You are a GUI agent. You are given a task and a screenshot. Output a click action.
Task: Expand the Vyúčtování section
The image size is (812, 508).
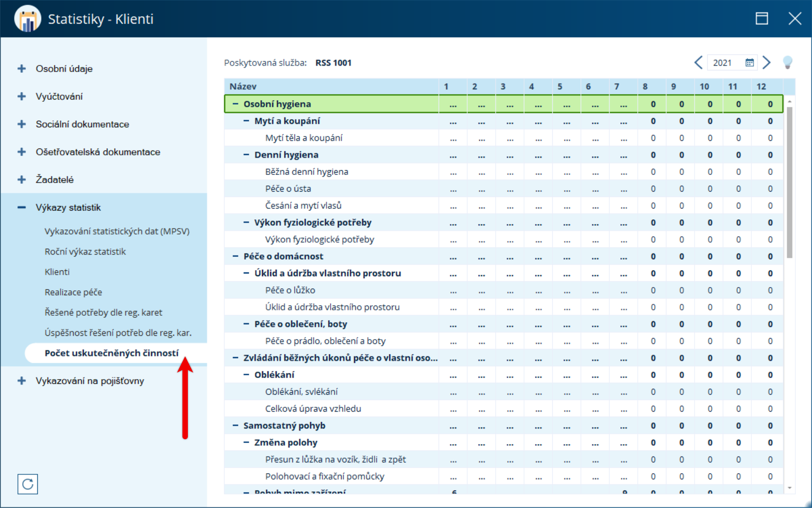(x=22, y=96)
